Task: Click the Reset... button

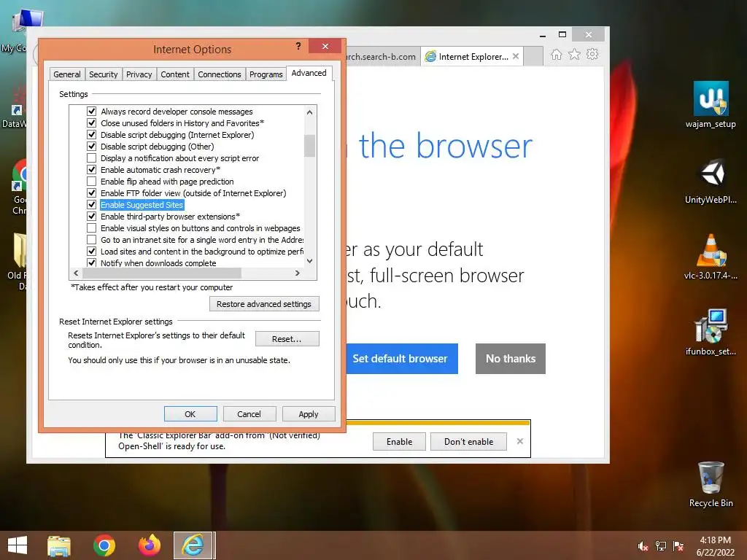Action: pyautogui.click(x=287, y=339)
